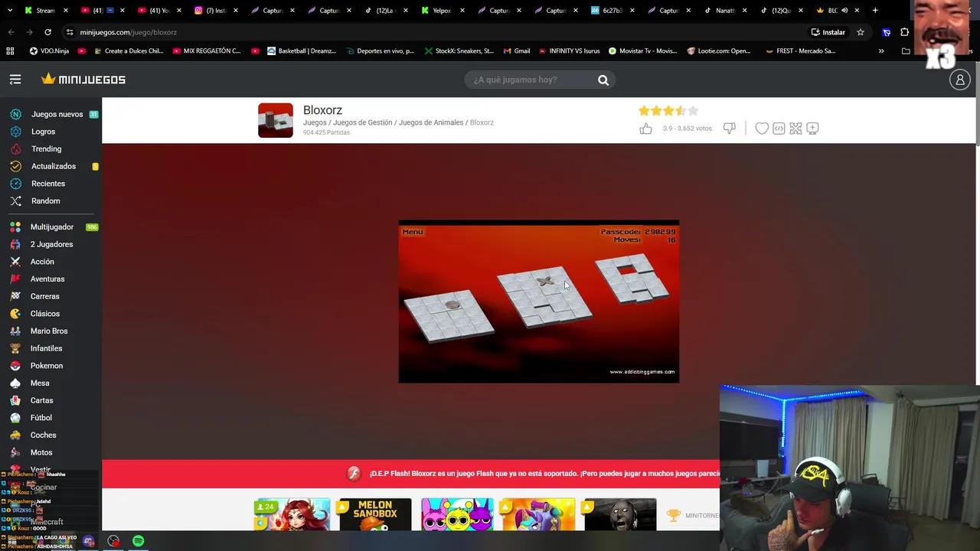Open Acción category
The height and width of the screenshot is (551, 980).
pos(42,262)
